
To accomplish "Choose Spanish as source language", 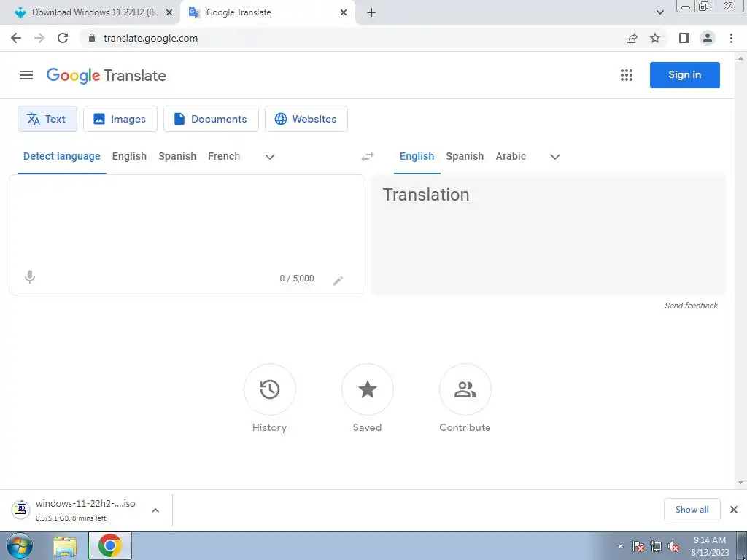I will tap(177, 156).
